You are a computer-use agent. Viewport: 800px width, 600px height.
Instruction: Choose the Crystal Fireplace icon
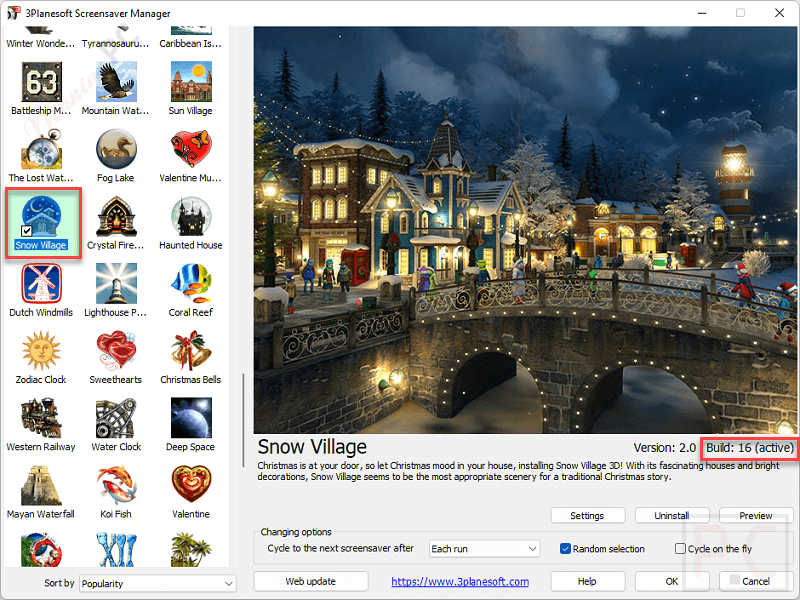pyautogui.click(x=116, y=216)
